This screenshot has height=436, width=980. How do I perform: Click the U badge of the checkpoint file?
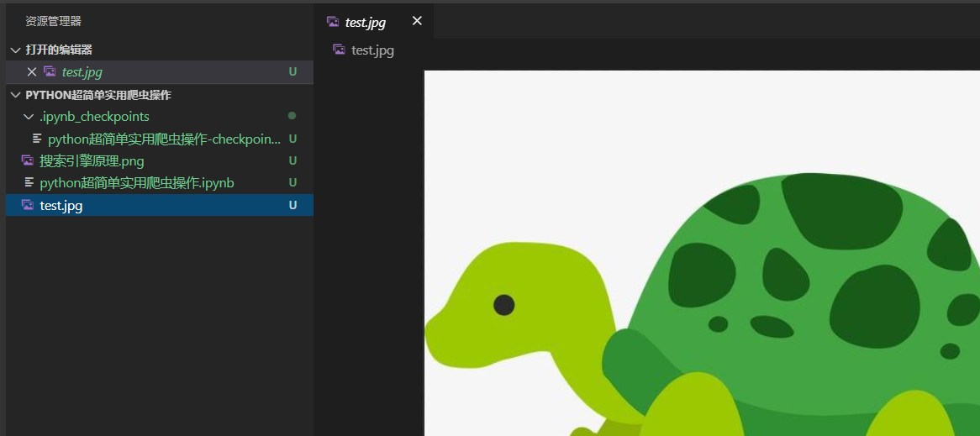(292, 138)
